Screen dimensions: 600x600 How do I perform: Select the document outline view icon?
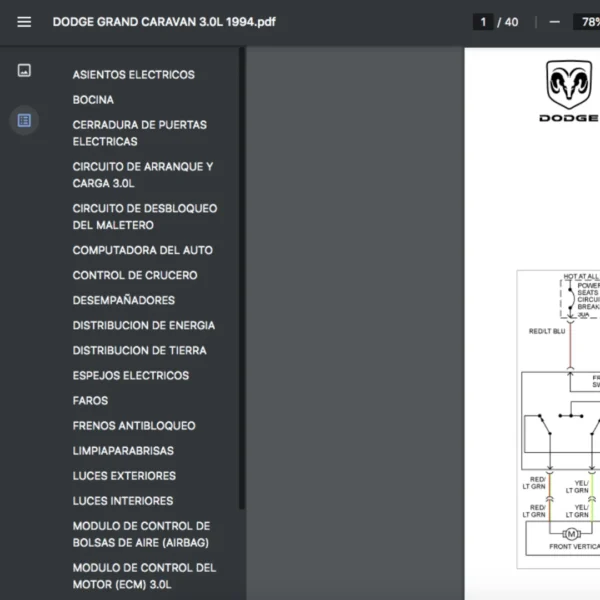(x=24, y=121)
